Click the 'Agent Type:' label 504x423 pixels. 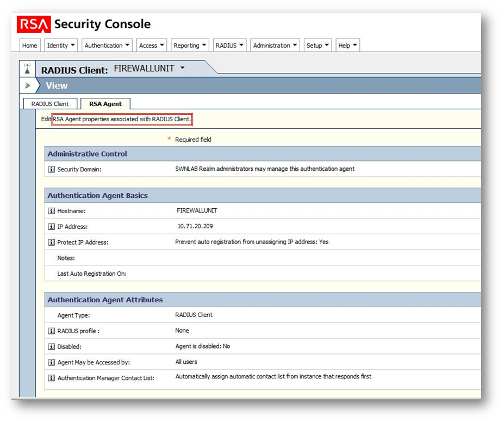pyautogui.click(x=73, y=315)
